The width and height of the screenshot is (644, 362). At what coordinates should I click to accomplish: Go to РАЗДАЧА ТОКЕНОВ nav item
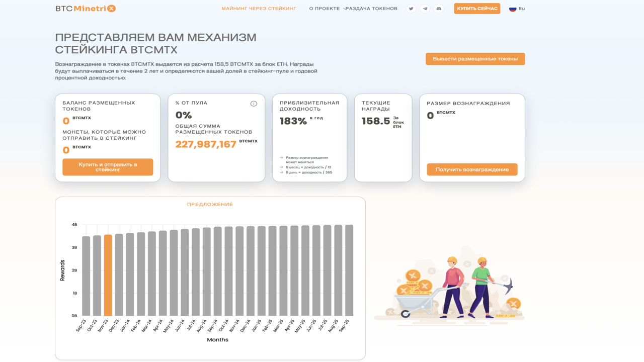point(372,9)
